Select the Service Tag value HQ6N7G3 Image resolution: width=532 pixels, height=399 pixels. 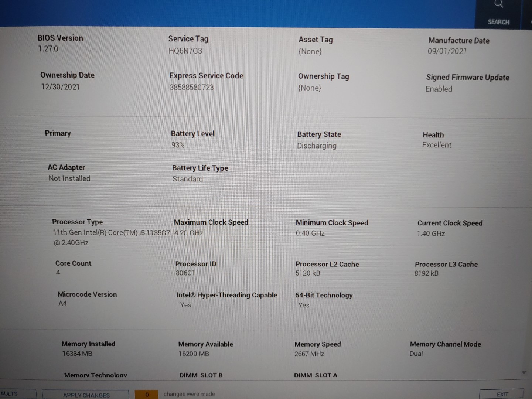185,51
